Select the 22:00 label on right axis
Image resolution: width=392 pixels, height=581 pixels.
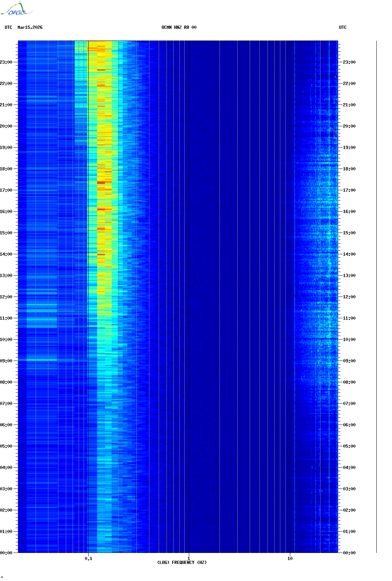tap(349, 84)
